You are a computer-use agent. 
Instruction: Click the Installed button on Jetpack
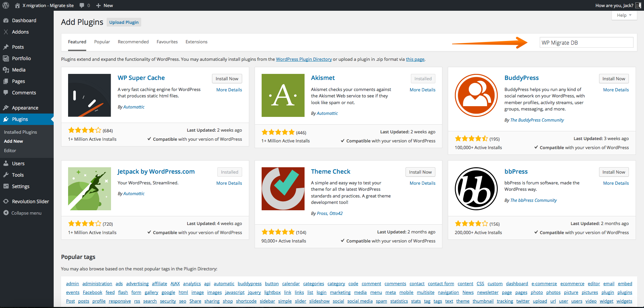click(x=230, y=172)
